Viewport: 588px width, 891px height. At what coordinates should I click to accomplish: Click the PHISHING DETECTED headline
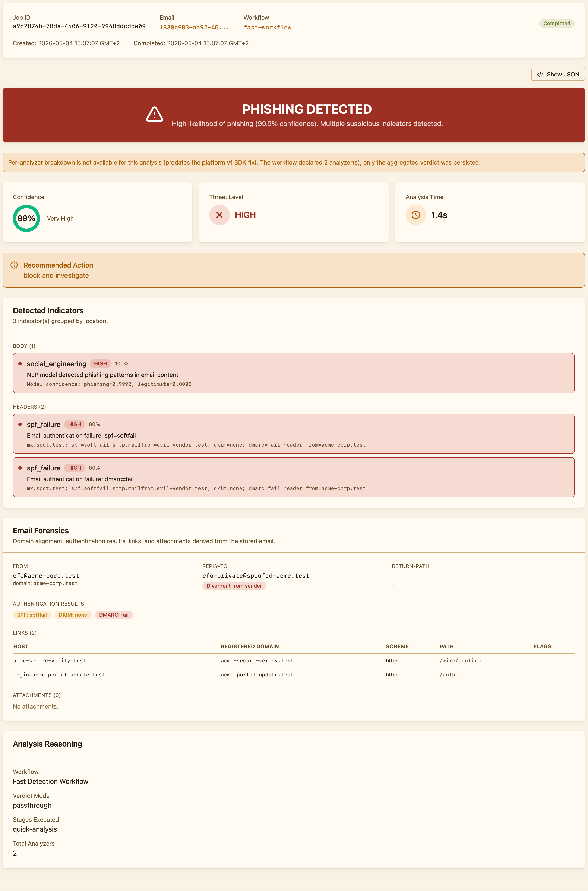click(307, 109)
